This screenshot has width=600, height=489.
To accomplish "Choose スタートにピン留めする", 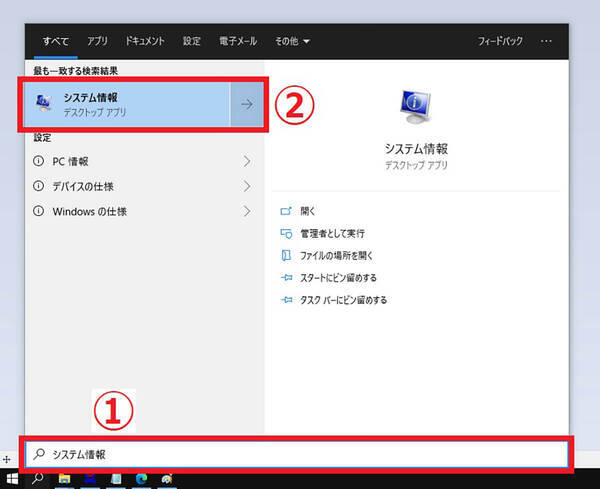I will 338,277.
